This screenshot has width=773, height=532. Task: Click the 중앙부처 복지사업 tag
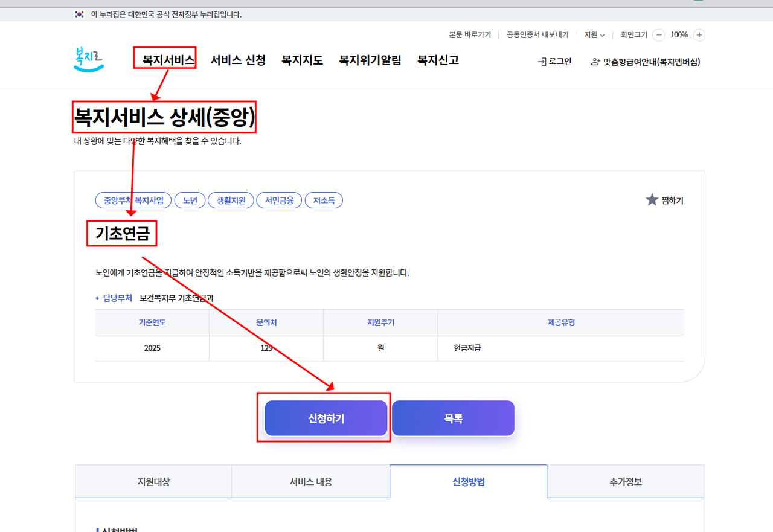pos(133,200)
